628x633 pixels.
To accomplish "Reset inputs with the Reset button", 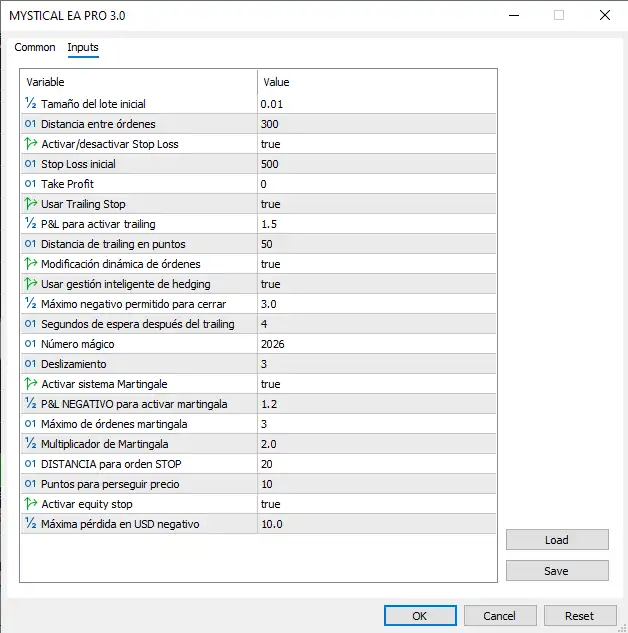I will [579, 616].
